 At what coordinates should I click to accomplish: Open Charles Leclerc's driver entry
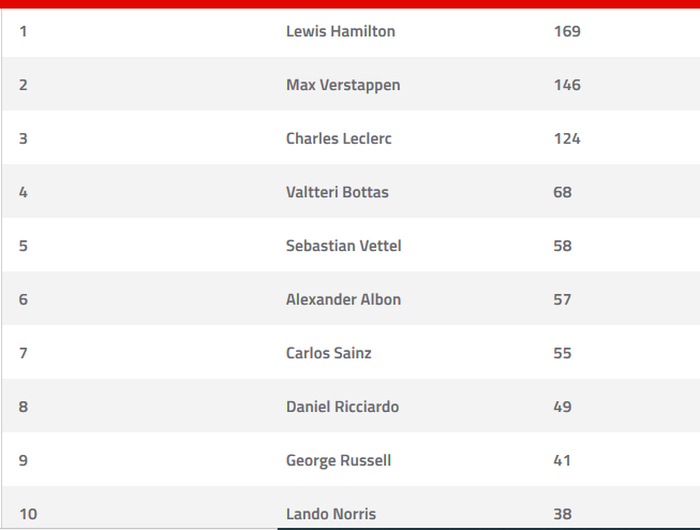338,138
